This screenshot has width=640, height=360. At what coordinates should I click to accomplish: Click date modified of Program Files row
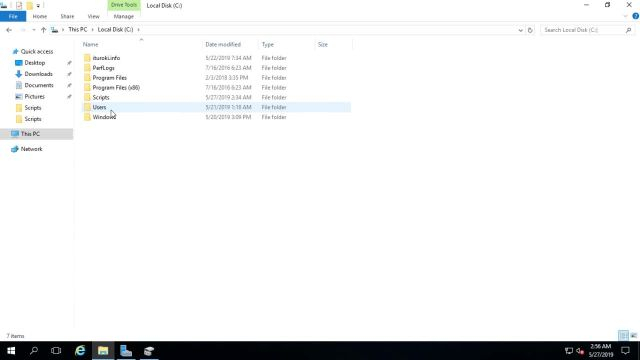pyautogui.click(x=227, y=78)
